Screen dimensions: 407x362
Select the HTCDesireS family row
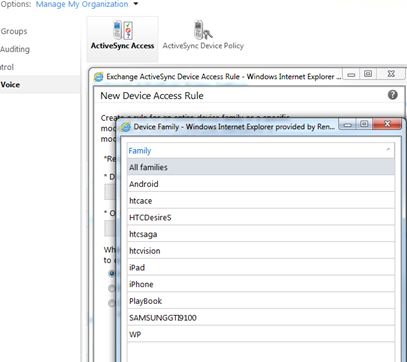tap(261, 217)
